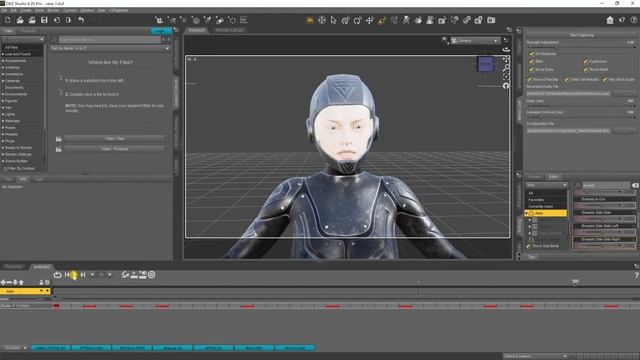
Task: Click the Smart Content search field
Action: [110, 40]
